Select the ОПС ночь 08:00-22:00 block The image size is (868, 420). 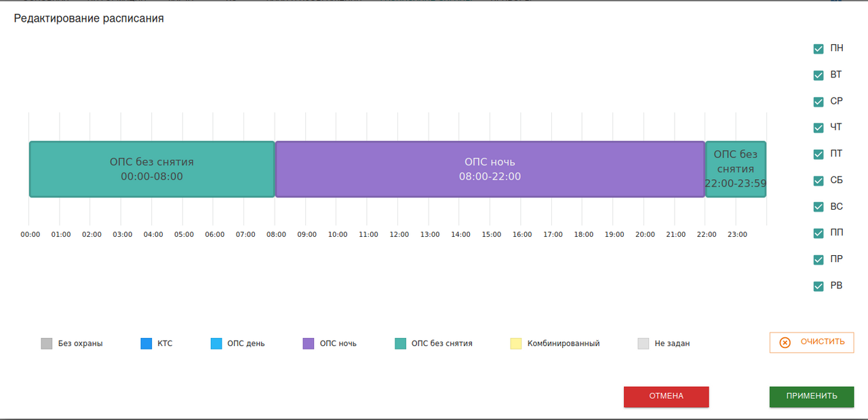click(490, 170)
